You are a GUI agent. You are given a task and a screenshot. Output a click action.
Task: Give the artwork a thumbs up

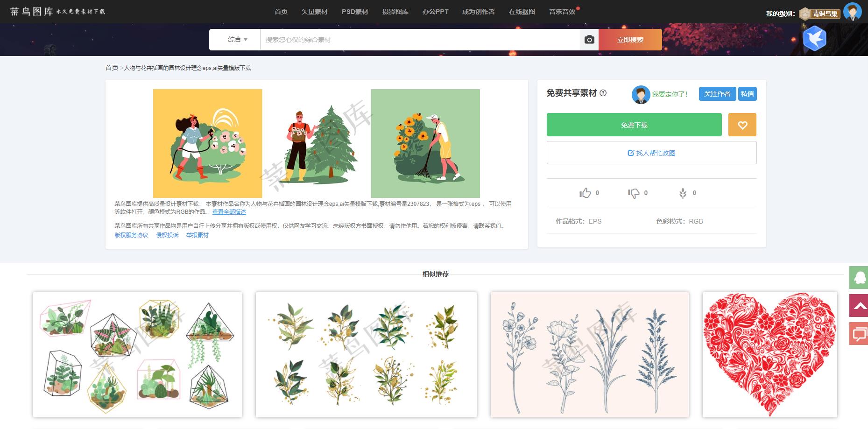[x=585, y=192]
